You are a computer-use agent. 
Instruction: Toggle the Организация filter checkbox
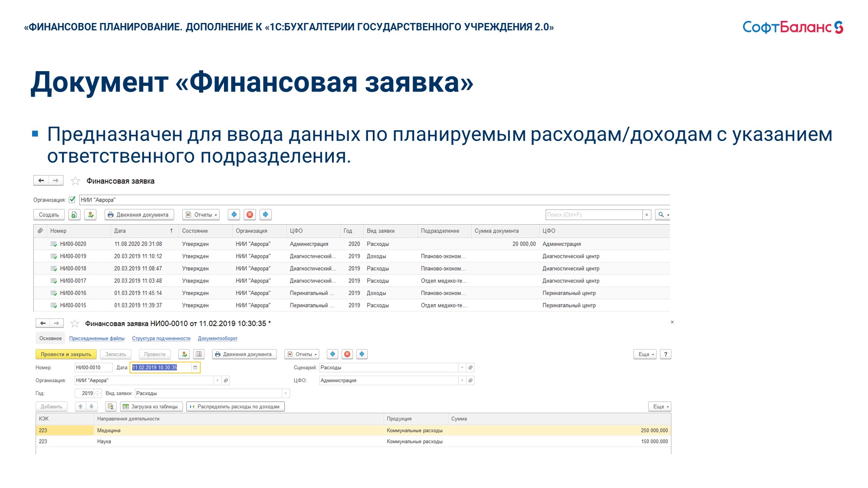[x=72, y=200]
